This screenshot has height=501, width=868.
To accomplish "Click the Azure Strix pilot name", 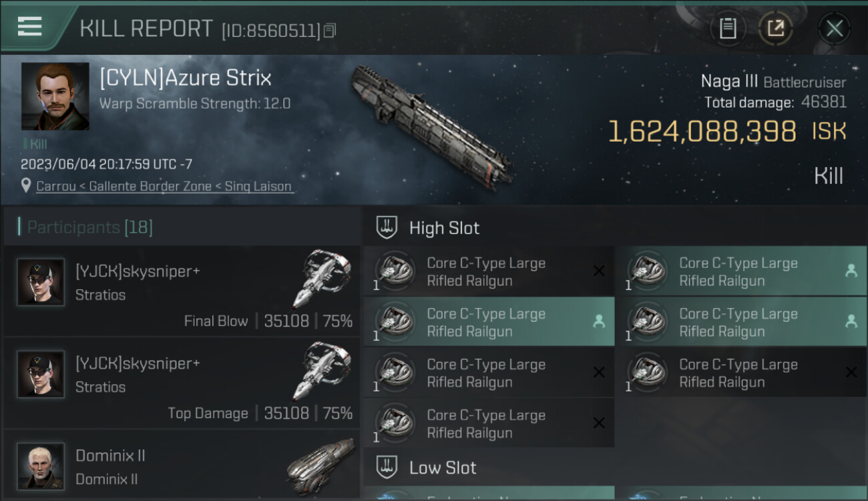I will (186, 78).
